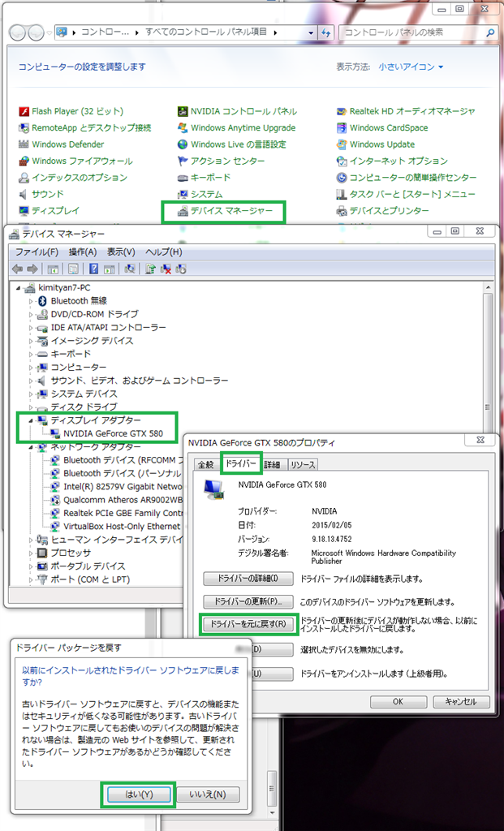The height and width of the screenshot is (831, 504).
Task: Toggle console tree icon in Device Manager toolbar
Action: click(53, 269)
